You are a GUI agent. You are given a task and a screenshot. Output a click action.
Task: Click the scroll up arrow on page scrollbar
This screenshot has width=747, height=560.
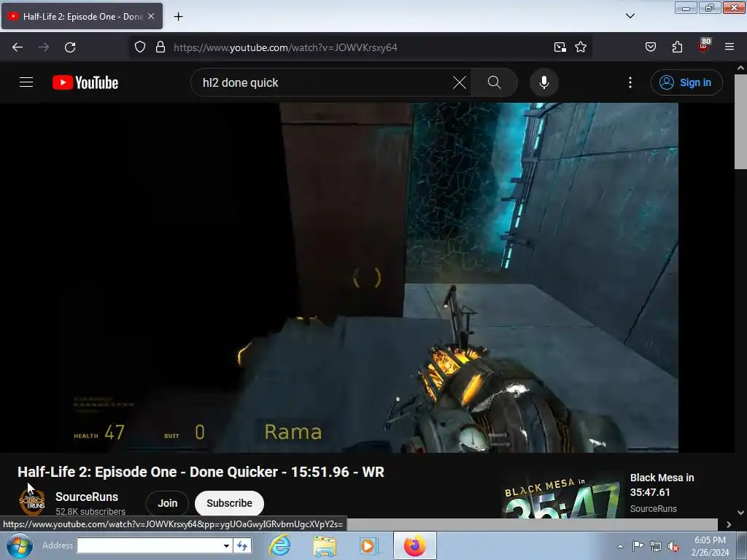[740, 68]
